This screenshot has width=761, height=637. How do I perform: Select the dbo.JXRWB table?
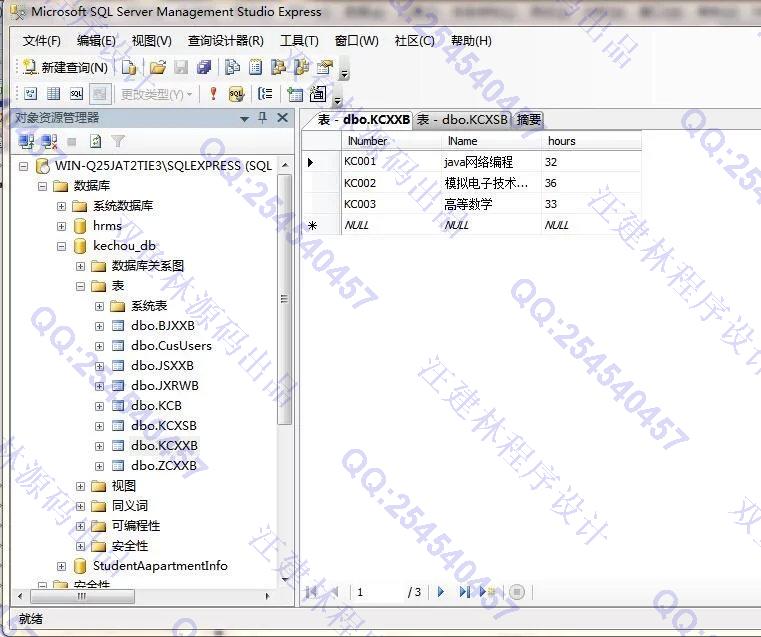coord(165,386)
